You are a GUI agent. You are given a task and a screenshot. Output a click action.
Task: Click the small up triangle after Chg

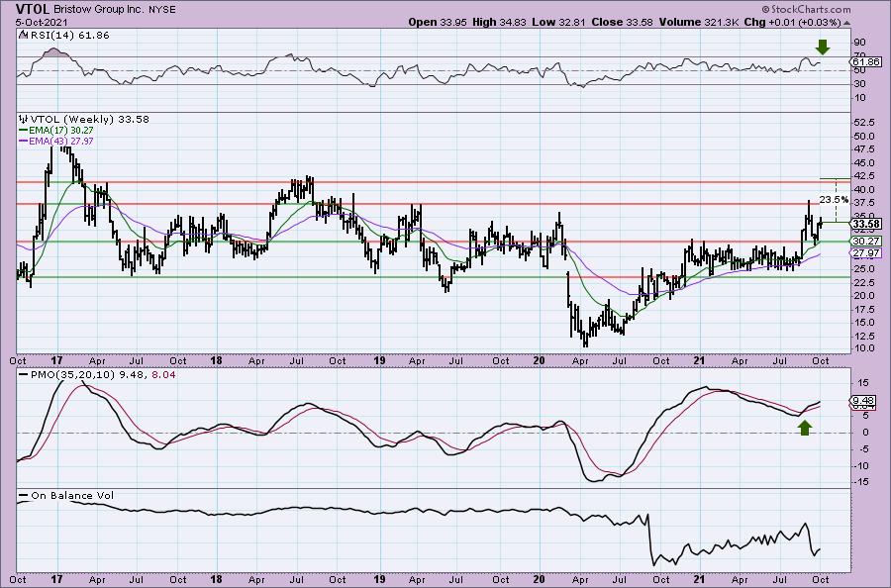846,23
